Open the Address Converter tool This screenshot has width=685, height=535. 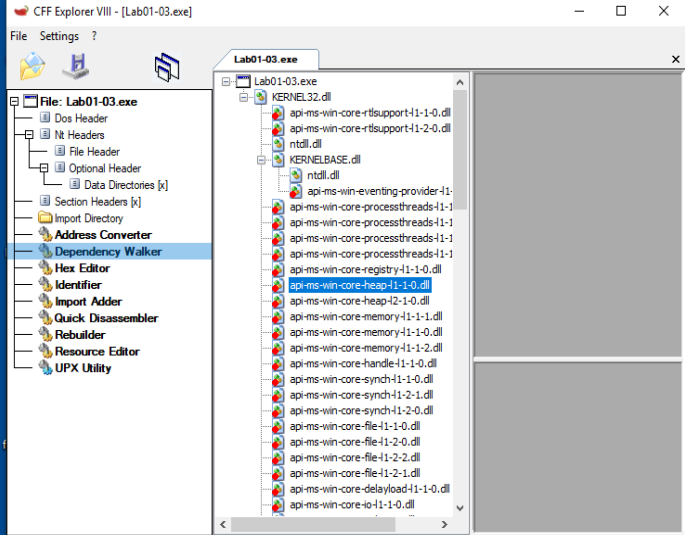(x=103, y=235)
